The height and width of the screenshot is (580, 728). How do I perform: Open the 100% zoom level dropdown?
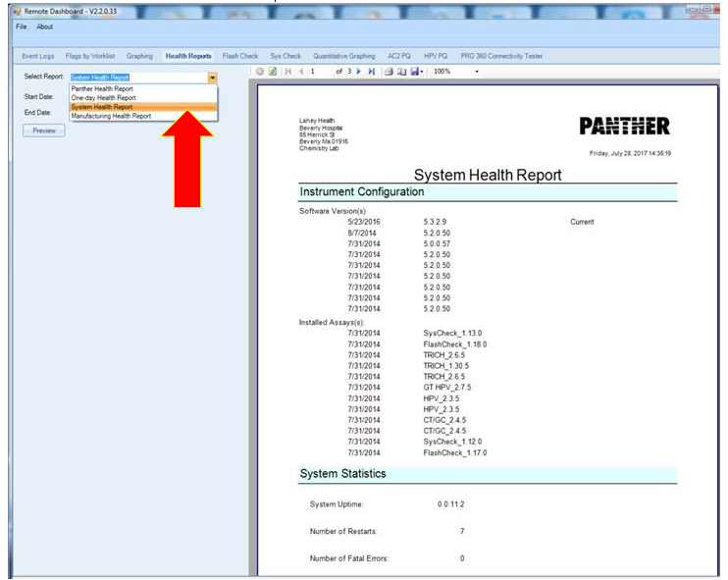tap(477, 72)
